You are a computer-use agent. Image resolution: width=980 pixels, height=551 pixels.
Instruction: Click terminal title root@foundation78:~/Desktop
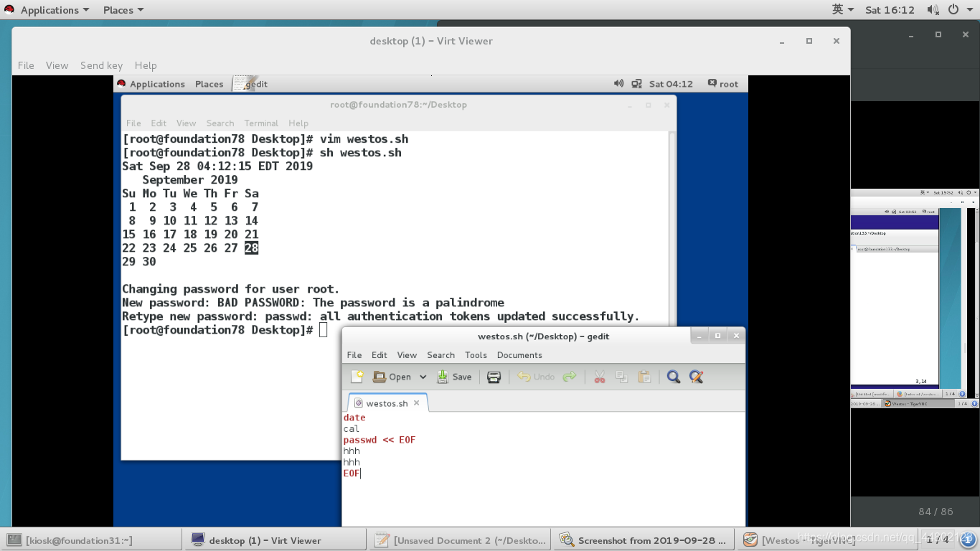[398, 105]
